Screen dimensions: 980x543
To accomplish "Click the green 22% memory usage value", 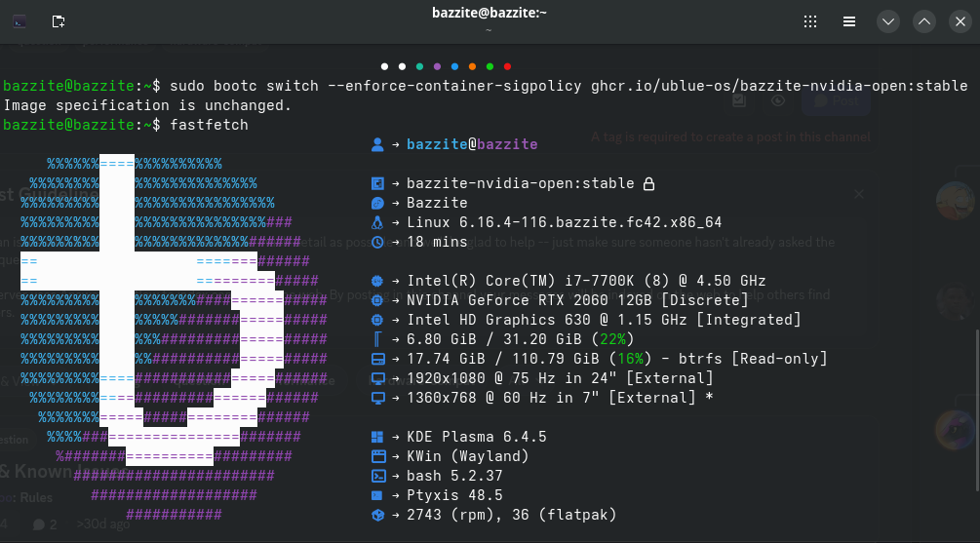I will click(x=612, y=339).
